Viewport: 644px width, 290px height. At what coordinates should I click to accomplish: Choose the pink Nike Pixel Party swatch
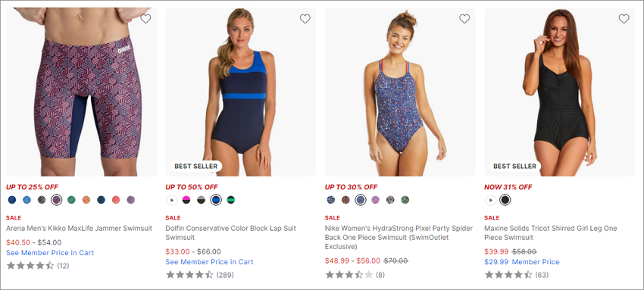point(375,200)
